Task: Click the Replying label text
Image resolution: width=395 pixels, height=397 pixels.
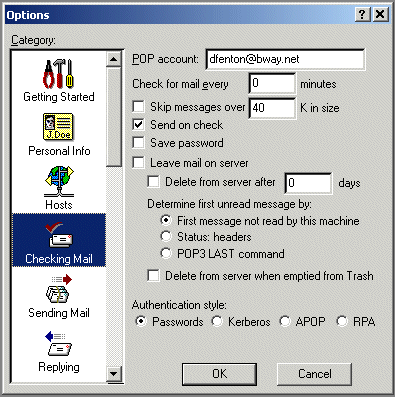Action: click(x=59, y=367)
